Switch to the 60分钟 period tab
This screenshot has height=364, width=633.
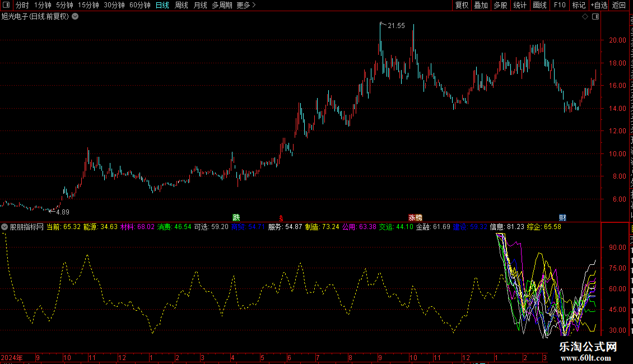tap(139, 5)
